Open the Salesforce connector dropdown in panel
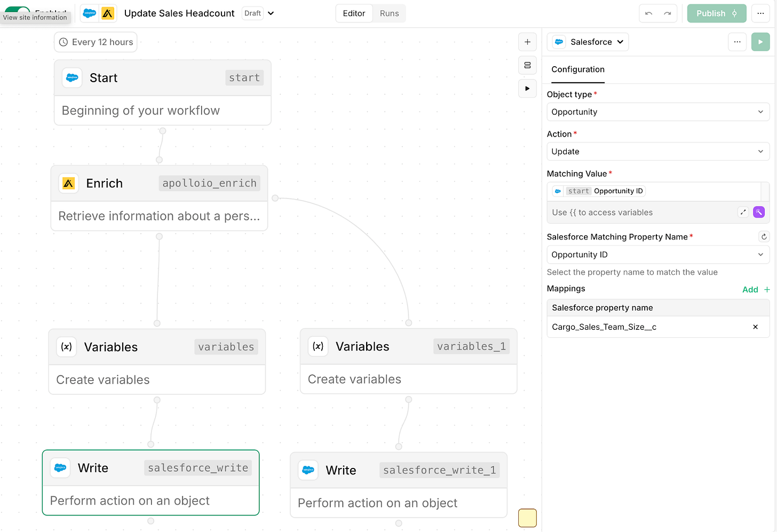This screenshot has height=532, width=777. point(588,42)
